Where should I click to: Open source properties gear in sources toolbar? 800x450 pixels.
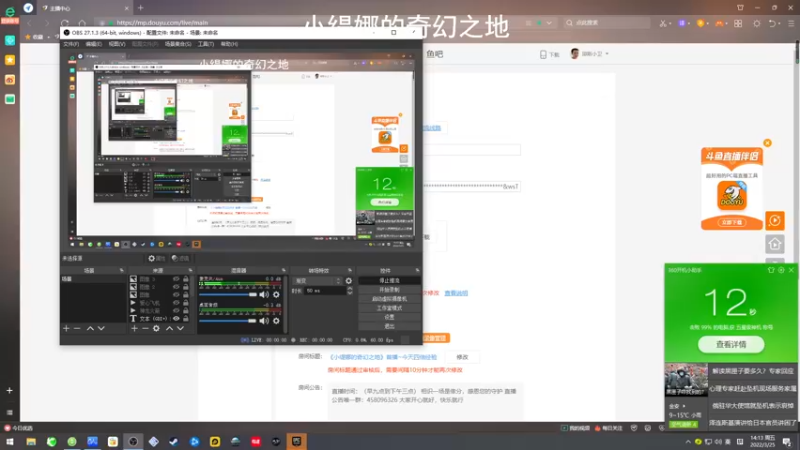156,329
